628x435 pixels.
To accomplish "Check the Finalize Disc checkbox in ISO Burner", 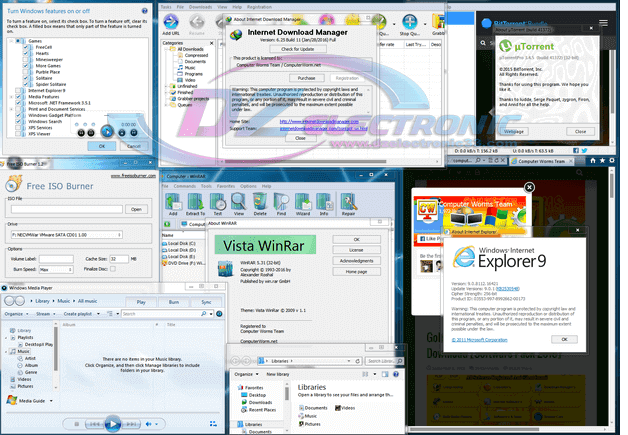I will 113,269.
